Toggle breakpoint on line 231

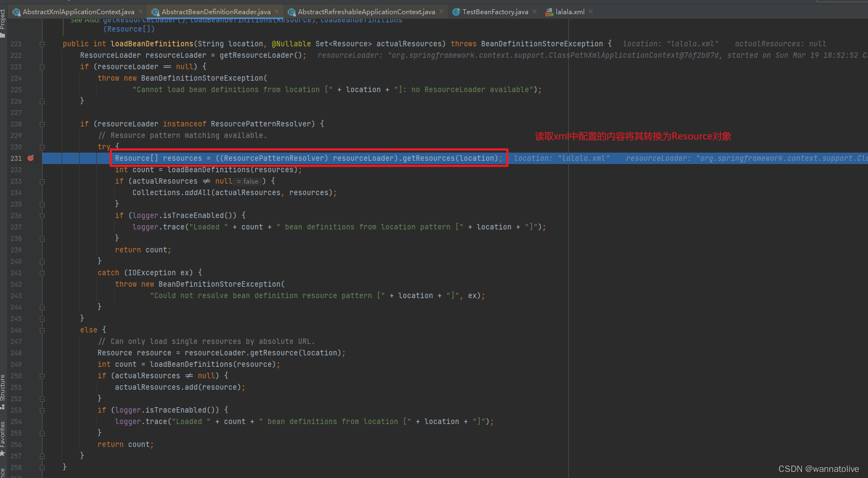(31, 158)
